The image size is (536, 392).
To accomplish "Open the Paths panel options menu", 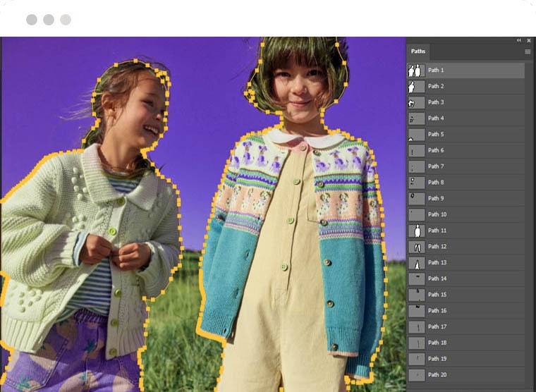I will coord(528,51).
